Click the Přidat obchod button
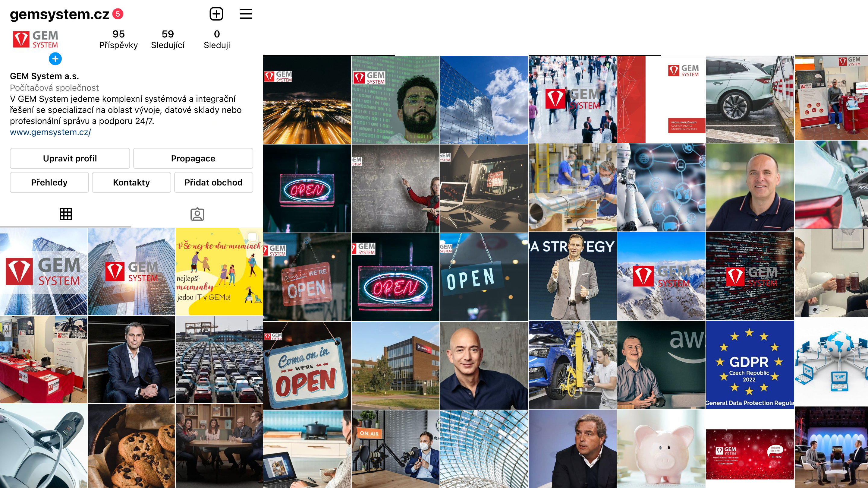Image resolution: width=868 pixels, height=488 pixels. [x=213, y=182]
